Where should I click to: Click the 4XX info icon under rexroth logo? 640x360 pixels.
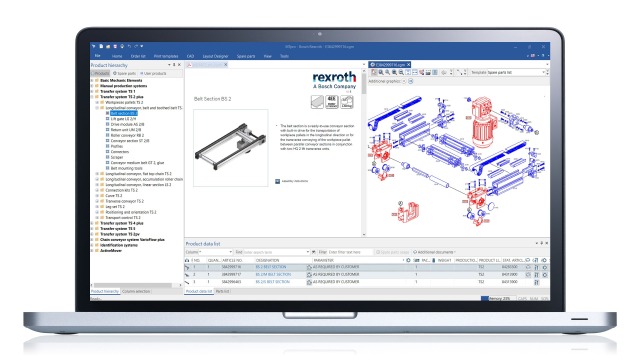pyautogui.click(x=332, y=102)
